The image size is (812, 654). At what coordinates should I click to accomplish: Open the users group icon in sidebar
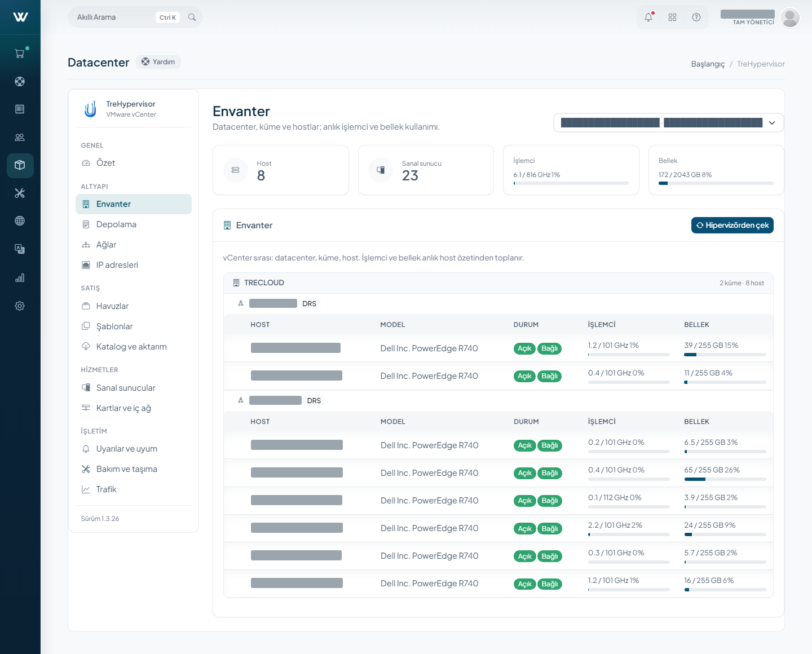point(20,137)
